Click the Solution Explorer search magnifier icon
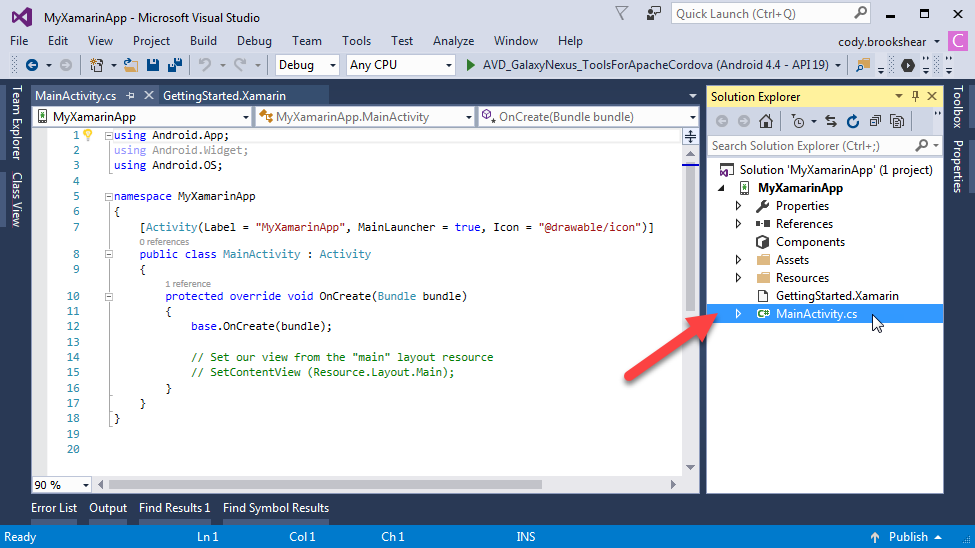The image size is (975, 548). coord(922,146)
